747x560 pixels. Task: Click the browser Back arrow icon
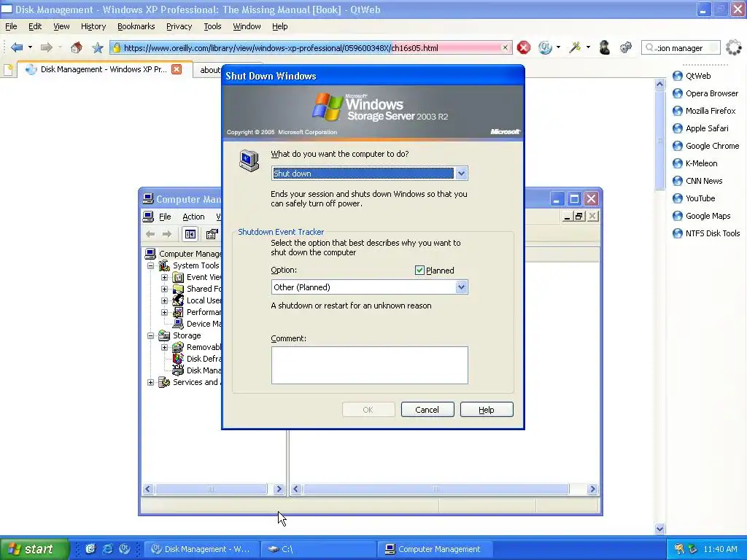coord(18,47)
